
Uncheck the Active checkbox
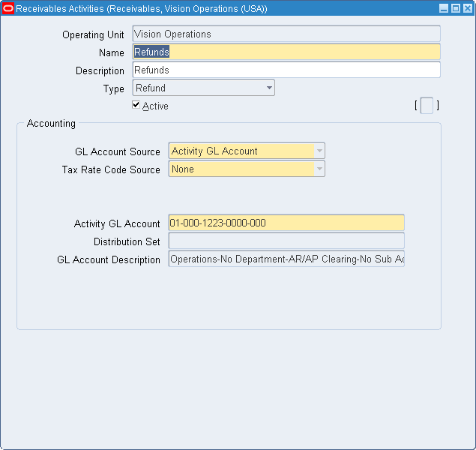pos(136,105)
